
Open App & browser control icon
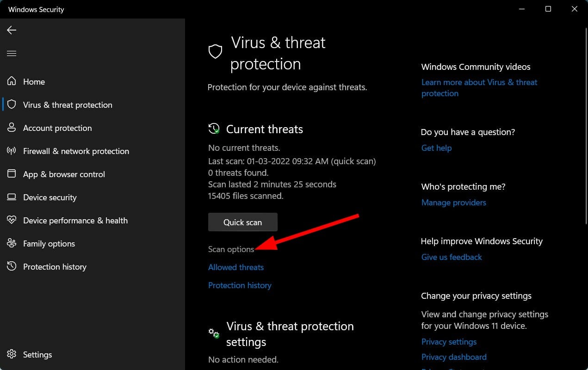click(x=12, y=174)
